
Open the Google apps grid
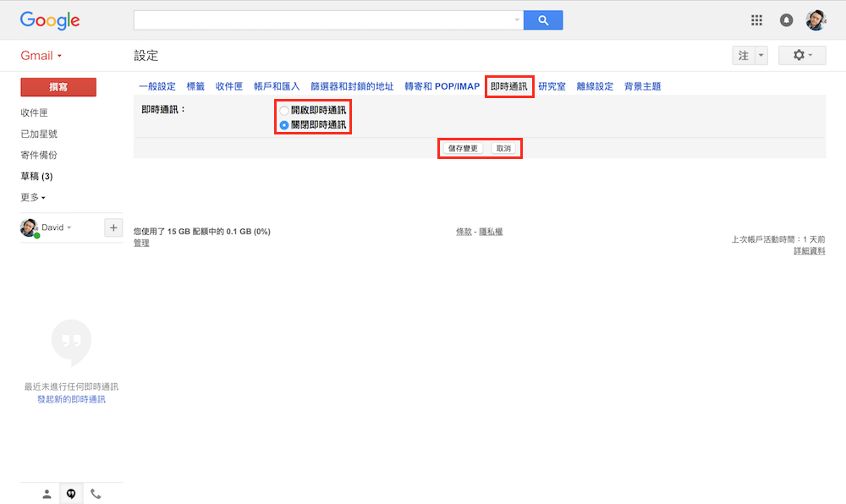758,19
